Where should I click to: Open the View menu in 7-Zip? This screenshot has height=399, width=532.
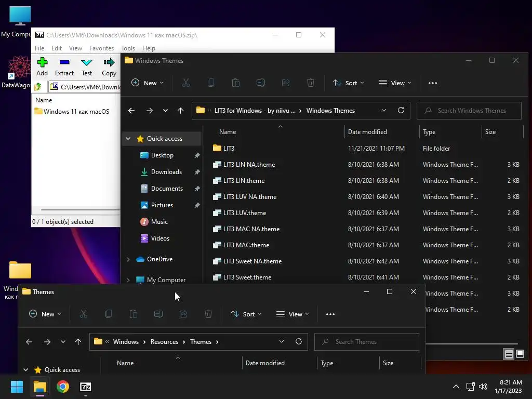(75, 48)
